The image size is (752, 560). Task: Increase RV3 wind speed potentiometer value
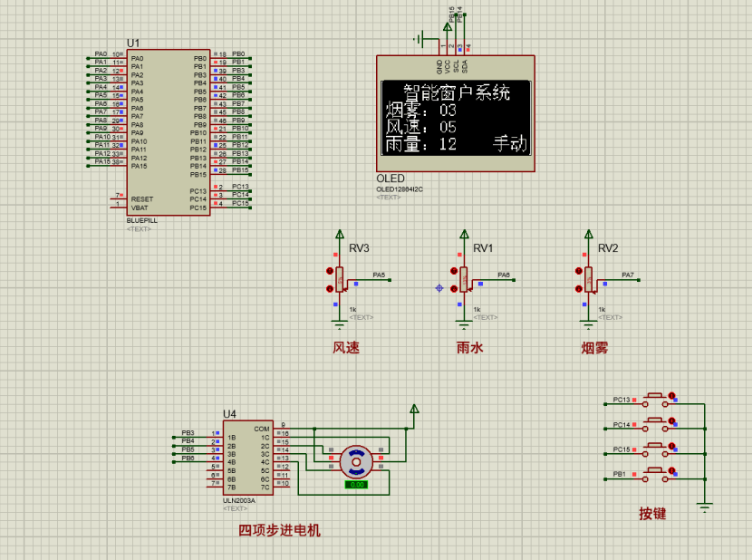[329, 270]
